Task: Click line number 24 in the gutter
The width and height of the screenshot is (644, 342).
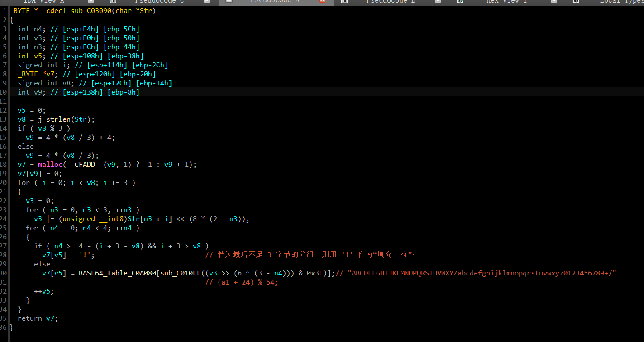Action: (x=4, y=219)
